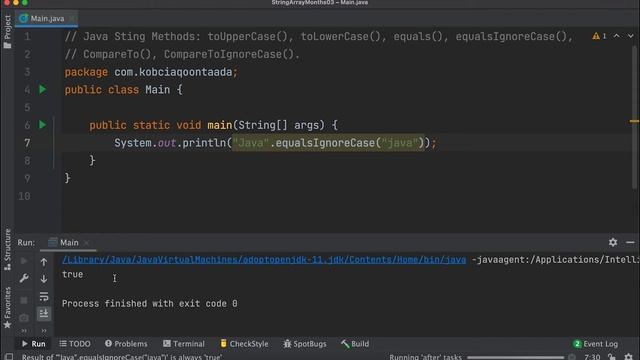Open status bar settings icon
Viewport: 640px width, 360px height.
click(x=629, y=357)
